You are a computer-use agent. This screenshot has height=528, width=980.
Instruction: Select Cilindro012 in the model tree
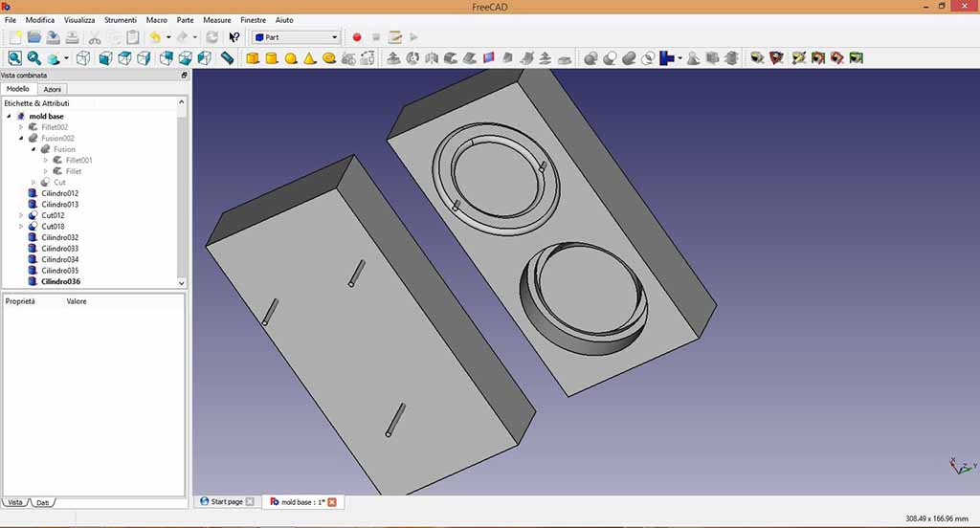click(x=60, y=194)
